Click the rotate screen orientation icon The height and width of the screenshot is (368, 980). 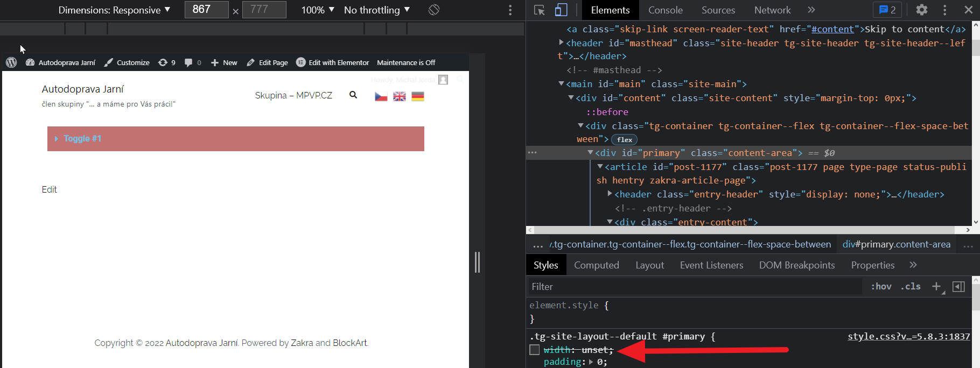[434, 10]
